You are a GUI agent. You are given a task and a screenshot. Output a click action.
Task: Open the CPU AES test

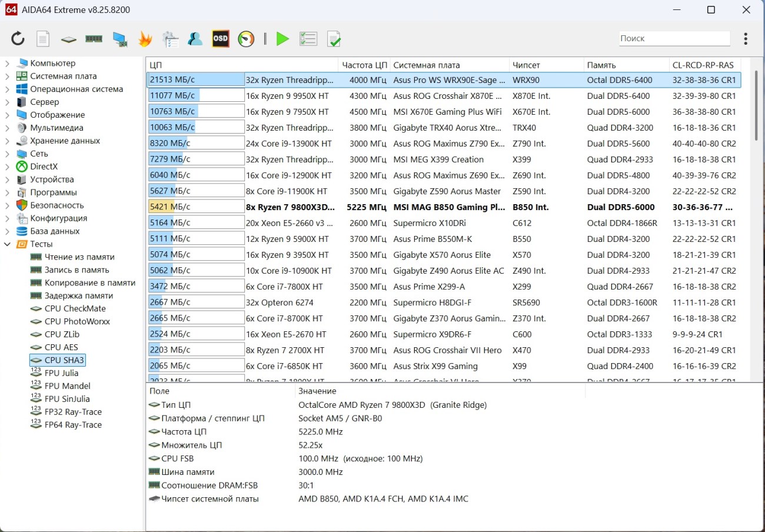coord(61,348)
